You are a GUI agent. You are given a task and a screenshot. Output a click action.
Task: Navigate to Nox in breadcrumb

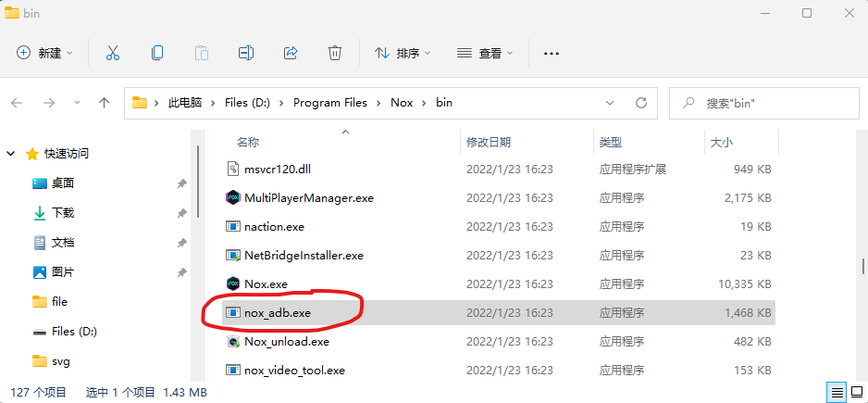tap(402, 103)
